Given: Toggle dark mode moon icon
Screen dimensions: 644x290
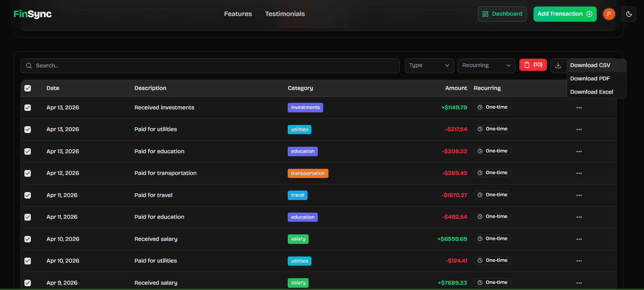Looking at the screenshot, I should 629,14.
